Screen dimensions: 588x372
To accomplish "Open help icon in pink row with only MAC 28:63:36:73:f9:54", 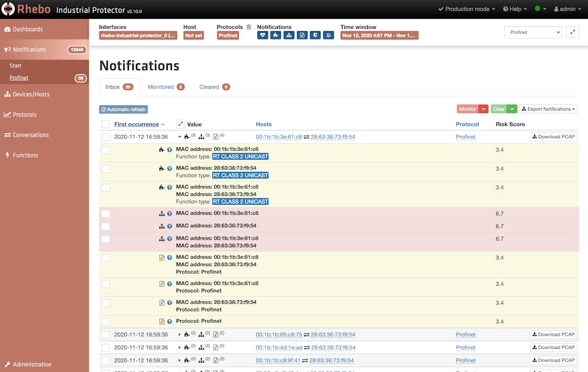I will point(170,226).
